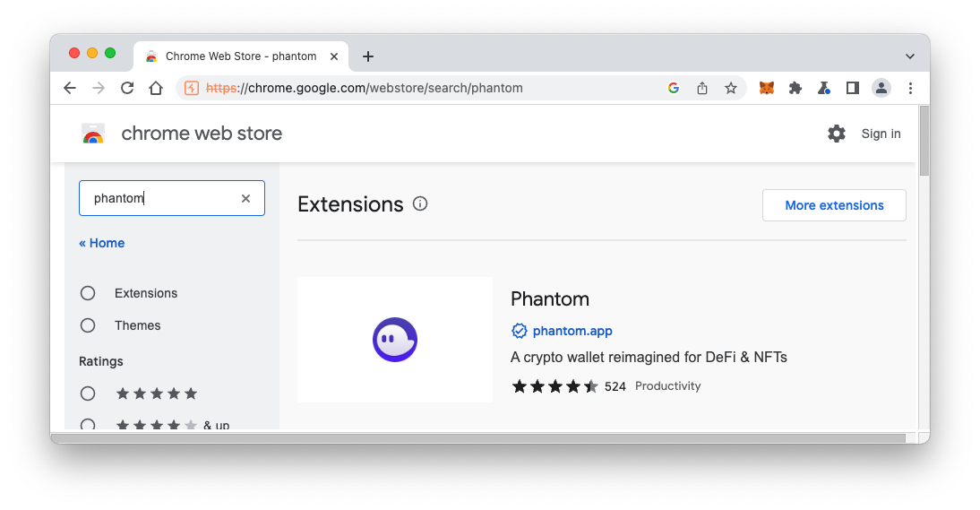980x510 pixels.
Task: Open Chrome Labs flask icon
Action: click(x=824, y=88)
